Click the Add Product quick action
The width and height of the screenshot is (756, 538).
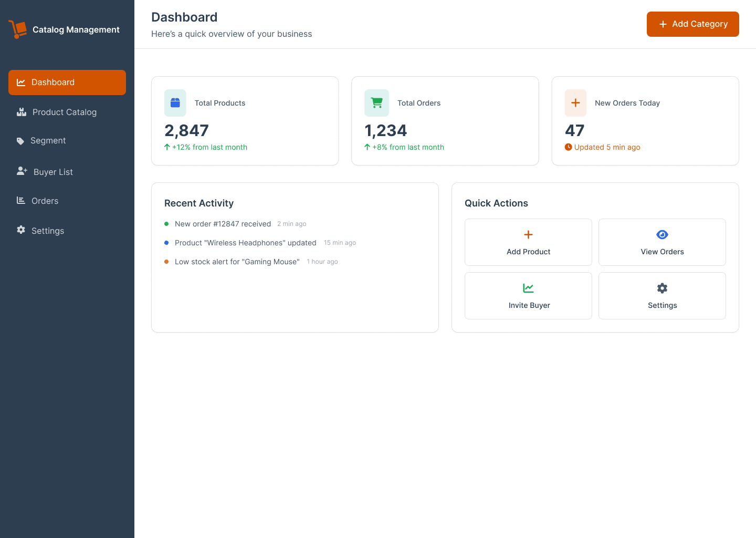coord(528,242)
